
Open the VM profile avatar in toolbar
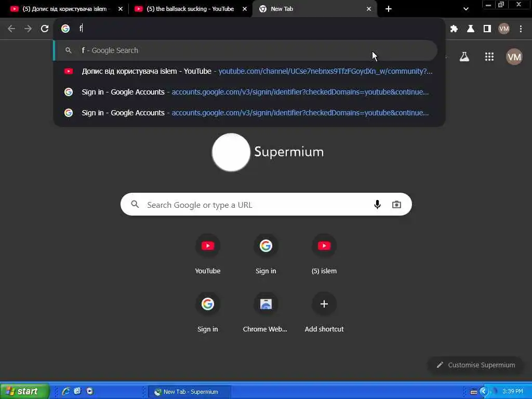click(x=504, y=29)
